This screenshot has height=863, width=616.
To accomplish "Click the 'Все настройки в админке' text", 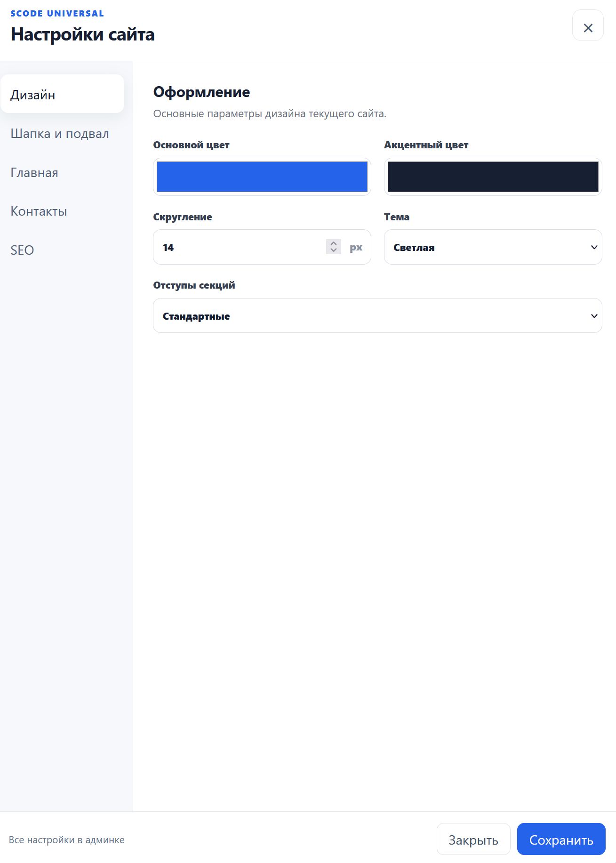I will click(x=67, y=839).
